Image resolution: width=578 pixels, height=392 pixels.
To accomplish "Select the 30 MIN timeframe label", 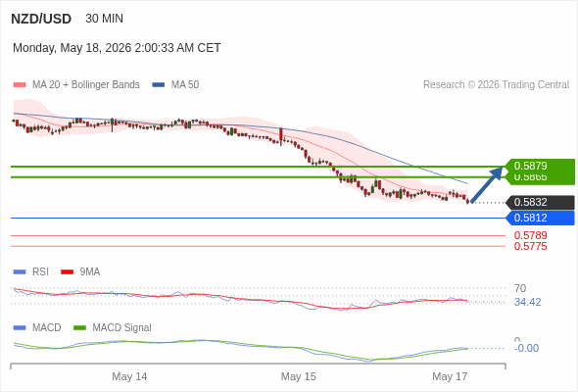I will (104, 19).
